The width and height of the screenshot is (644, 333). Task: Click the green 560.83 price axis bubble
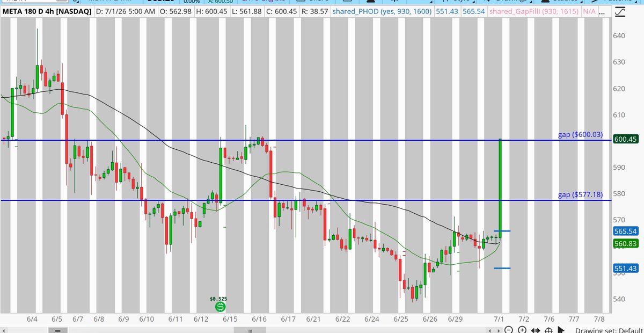coord(627,243)
